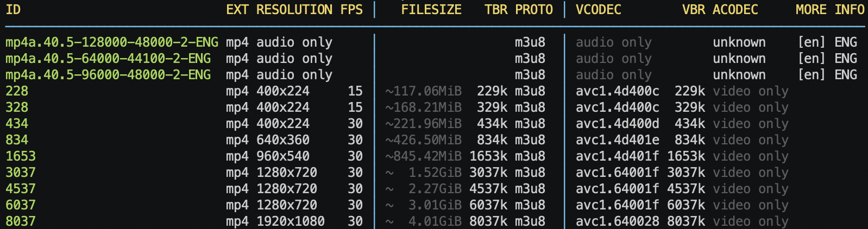
Task: Click format ID 228
Action: pyautogui.click(x=17, y=91)
